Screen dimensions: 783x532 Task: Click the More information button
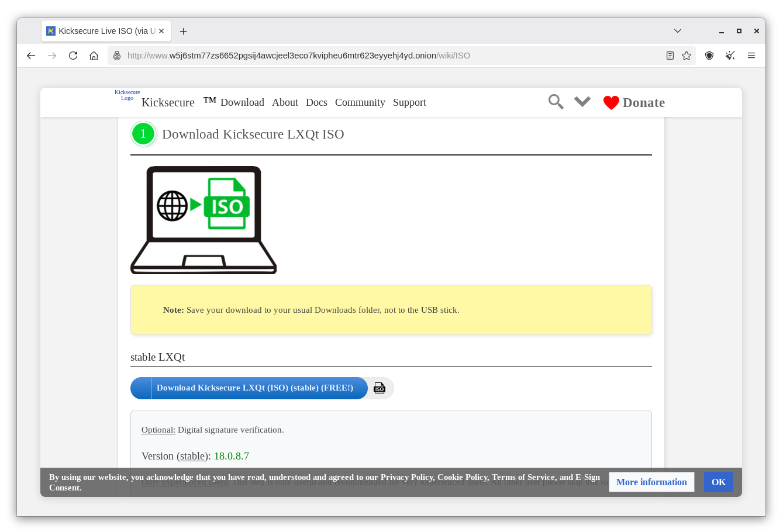651,482
